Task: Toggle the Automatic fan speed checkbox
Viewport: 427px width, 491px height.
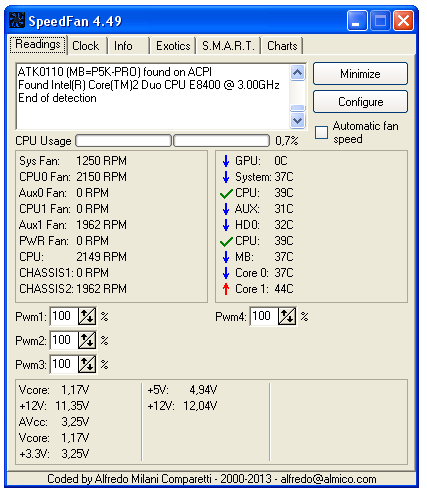Action: (x=321, y=132)
